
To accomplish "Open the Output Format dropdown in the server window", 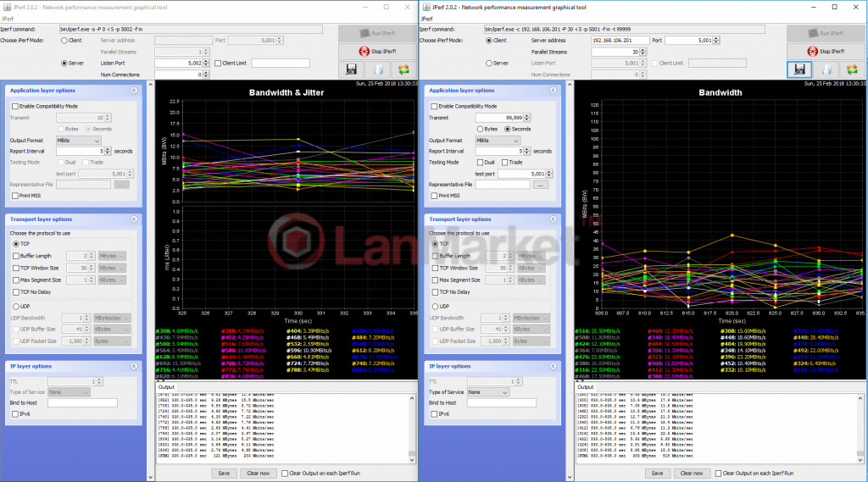I will pos(78,140).
